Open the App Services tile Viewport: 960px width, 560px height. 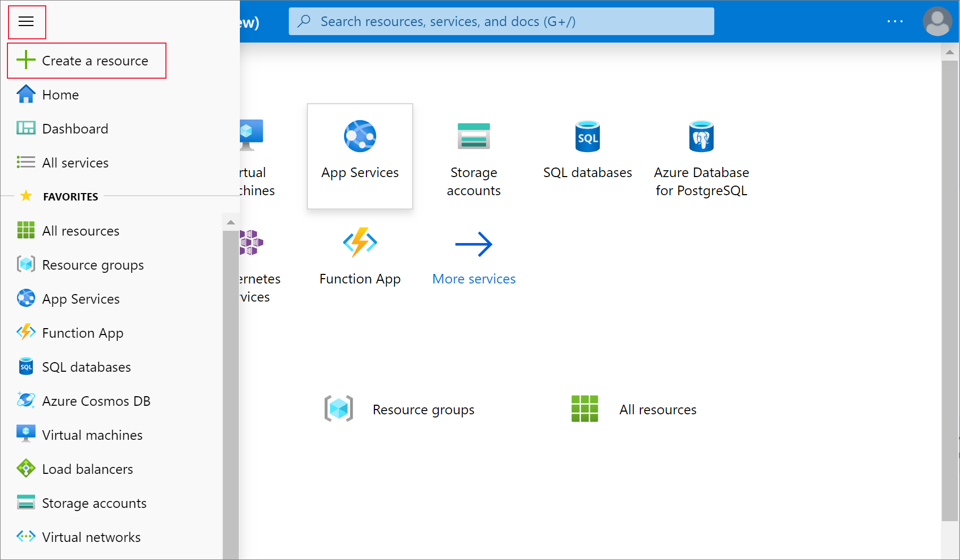click(360, 156)
